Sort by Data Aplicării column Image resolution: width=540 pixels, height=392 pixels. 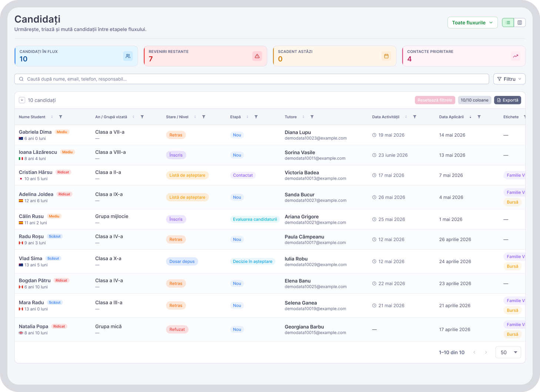[470, 117]
